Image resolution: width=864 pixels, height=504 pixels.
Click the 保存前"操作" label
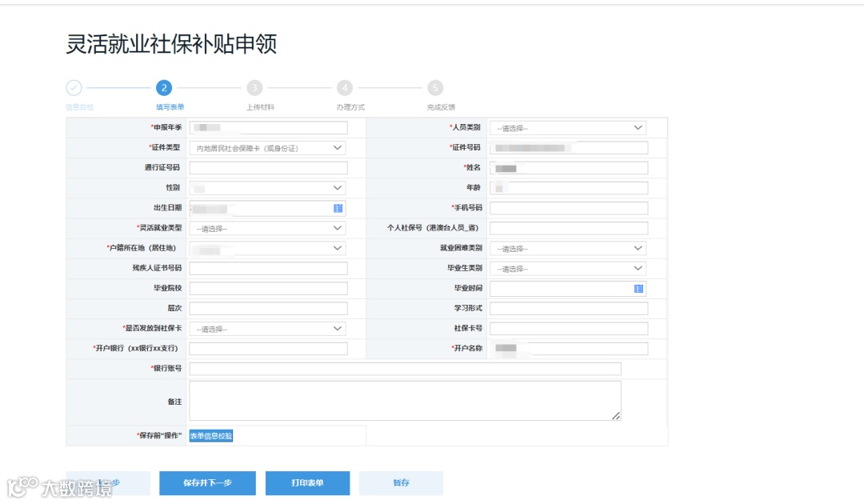[x=159, y=436]
